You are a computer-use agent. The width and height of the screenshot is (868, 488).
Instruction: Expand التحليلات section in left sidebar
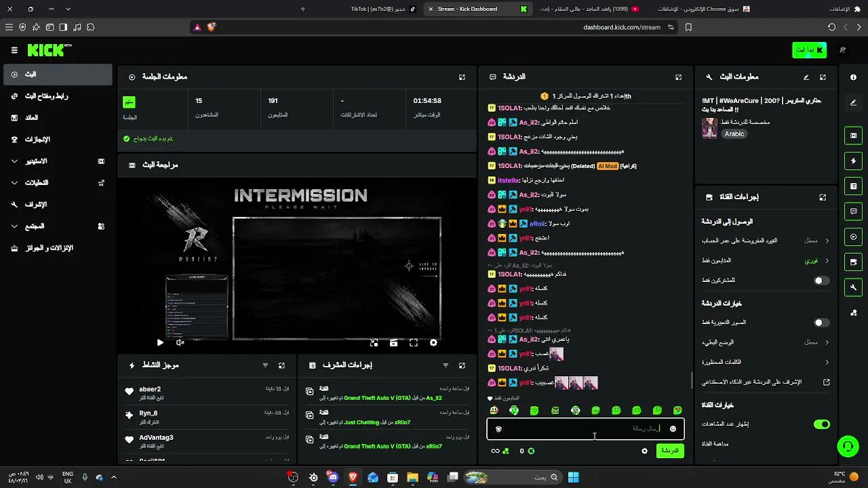[57, 183]
